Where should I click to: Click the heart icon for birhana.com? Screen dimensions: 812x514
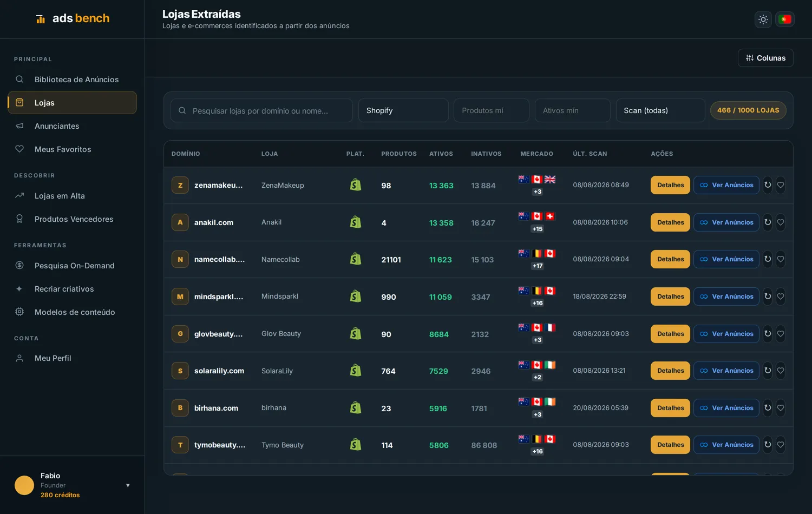[781, 408]
